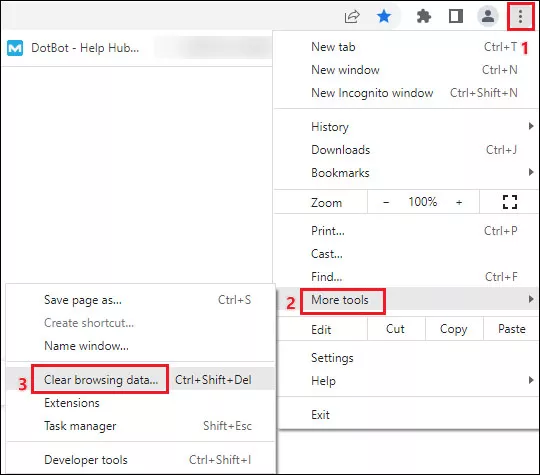Click the profile avatar icon
Image resolution: width=540 pixels, height=475 pixels.
pos(488,16)
